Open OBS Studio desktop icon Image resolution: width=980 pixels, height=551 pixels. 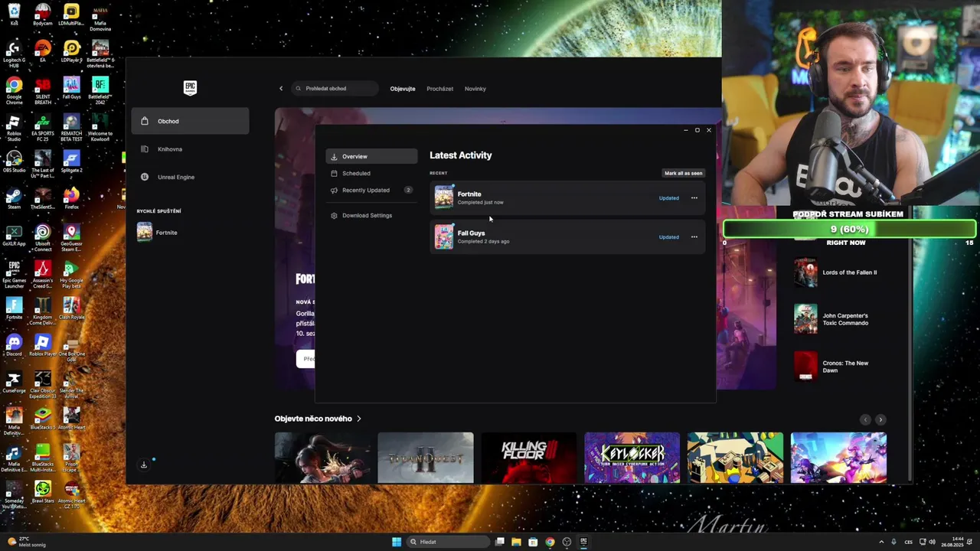14,162
